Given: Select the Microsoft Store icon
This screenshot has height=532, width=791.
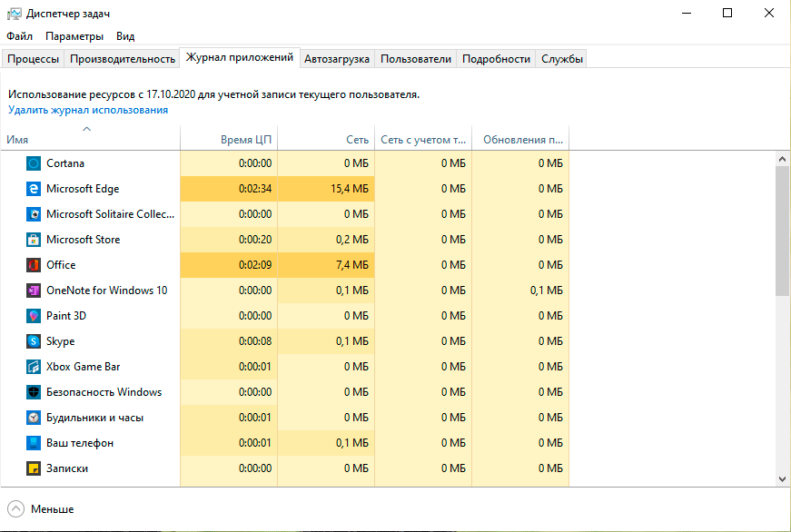Looking at the screenshot, I should click(34, 240).
